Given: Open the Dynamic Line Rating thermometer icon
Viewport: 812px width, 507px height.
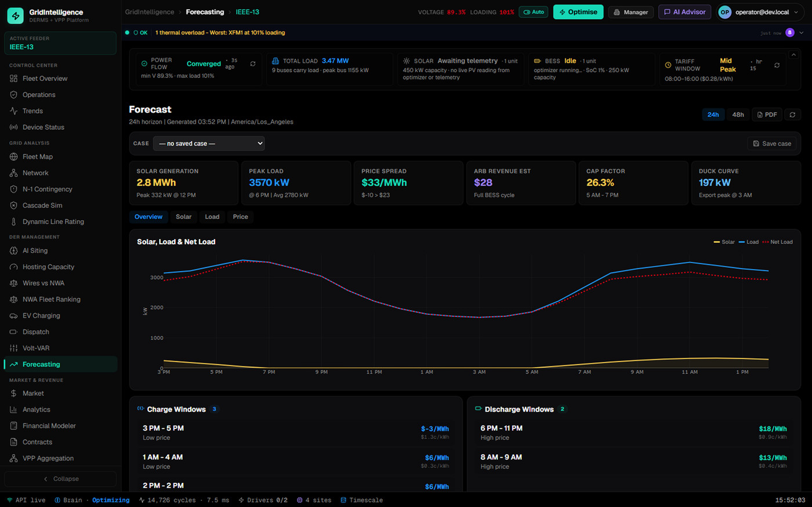Looking at the screenshot, I should click(x=14, y=221).
